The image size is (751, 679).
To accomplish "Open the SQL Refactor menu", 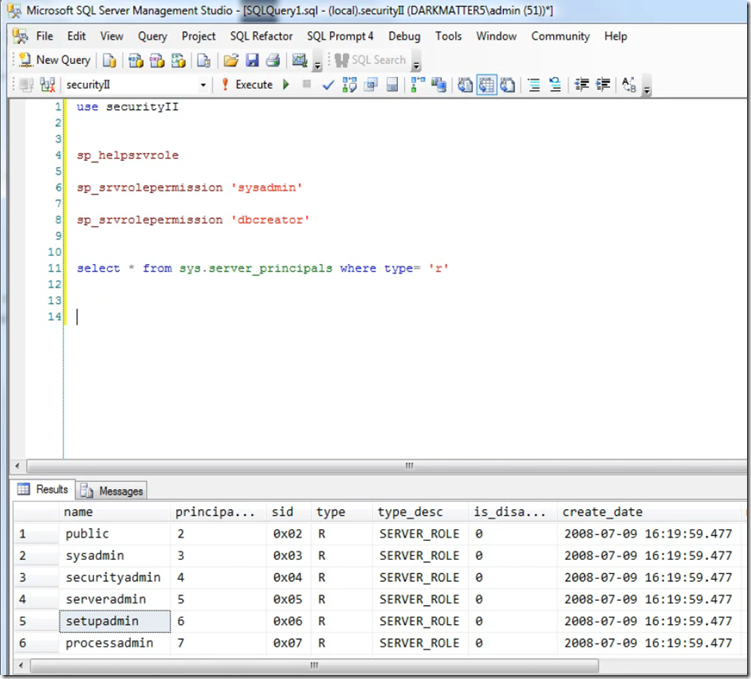I will pos(261,36).
